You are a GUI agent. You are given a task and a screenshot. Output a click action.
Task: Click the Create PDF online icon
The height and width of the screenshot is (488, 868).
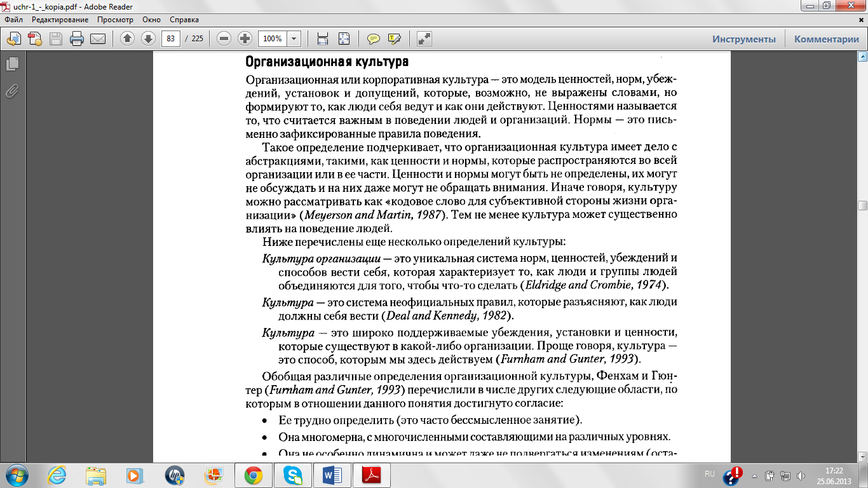point(35,39)
